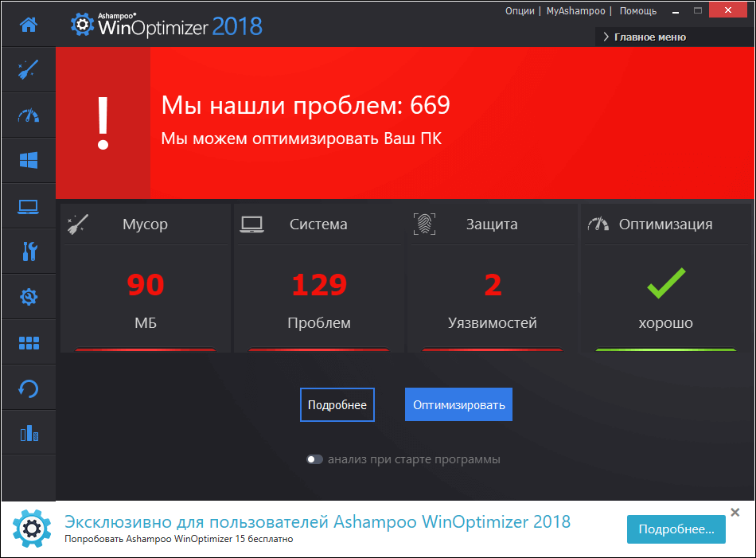
Task: Click the Подробнее... button in the banner
Action: tap(676, 529)
